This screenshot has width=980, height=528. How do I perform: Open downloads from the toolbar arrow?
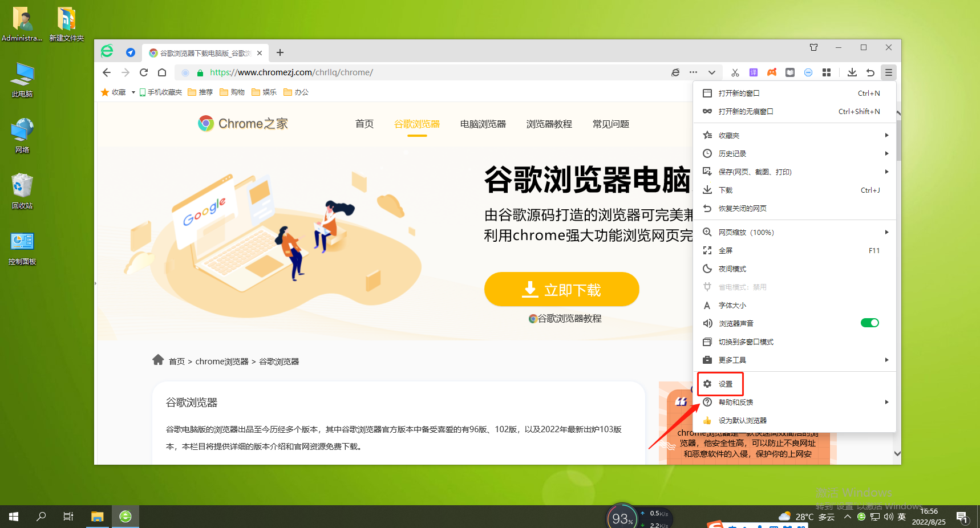(x=852, y=72)
